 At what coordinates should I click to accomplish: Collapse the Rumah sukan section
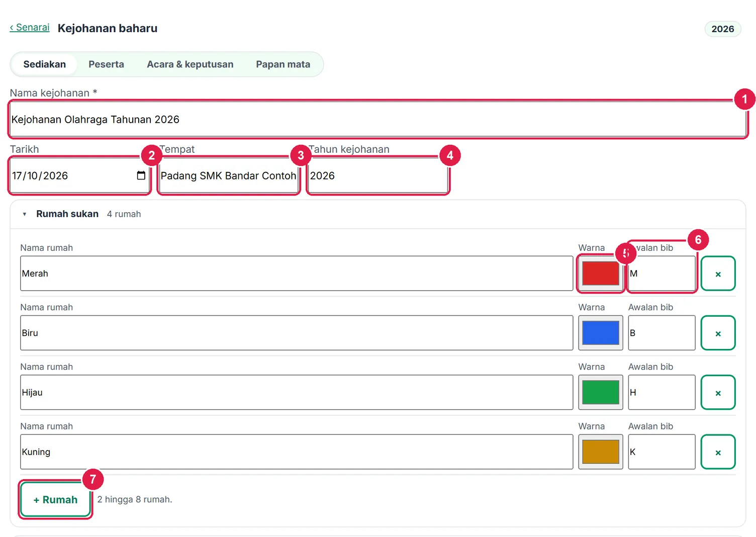point(24,214)
